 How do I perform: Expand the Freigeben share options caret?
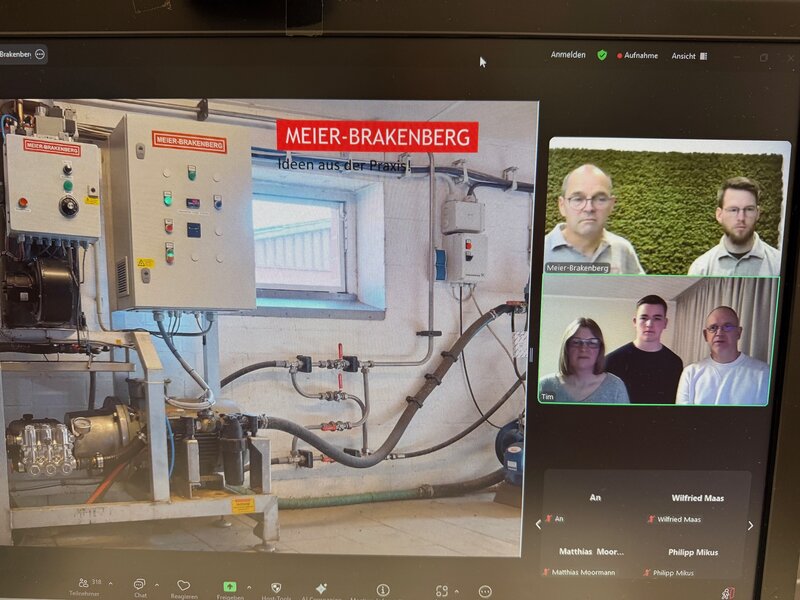(248, 588)
